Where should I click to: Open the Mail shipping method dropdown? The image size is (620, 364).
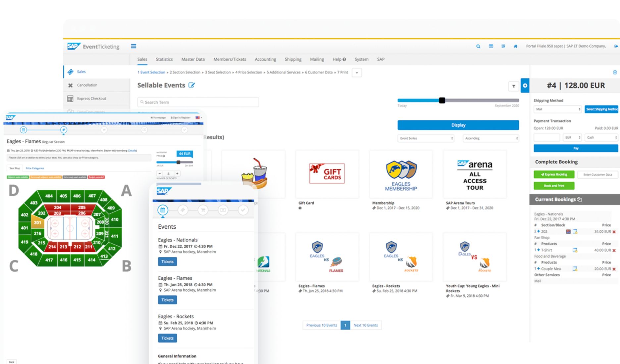coord(557,109)
